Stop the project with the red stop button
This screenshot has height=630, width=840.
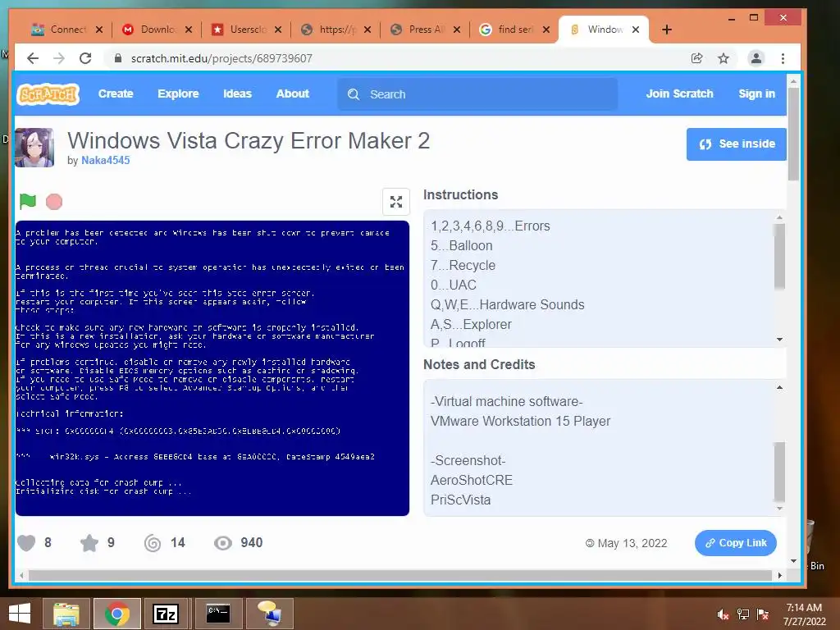tap(54, 202)
